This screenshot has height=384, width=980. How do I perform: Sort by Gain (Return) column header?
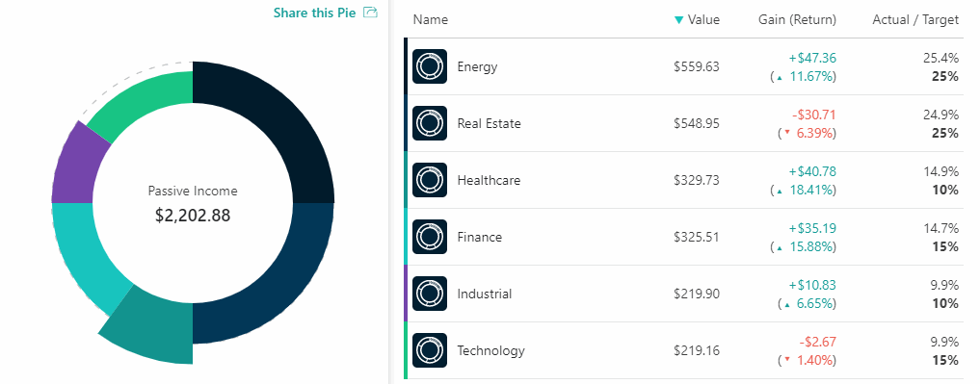(797, 20)
